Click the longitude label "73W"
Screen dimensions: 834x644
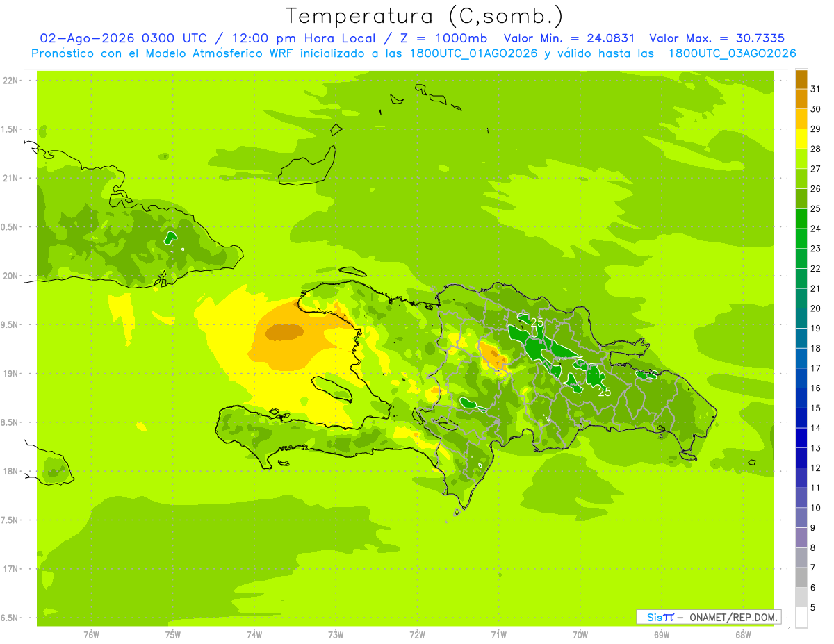pos(336,634)
